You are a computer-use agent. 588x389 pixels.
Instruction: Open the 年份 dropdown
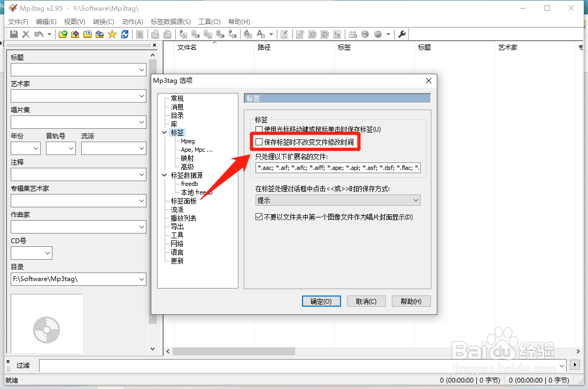coord(36,149)
